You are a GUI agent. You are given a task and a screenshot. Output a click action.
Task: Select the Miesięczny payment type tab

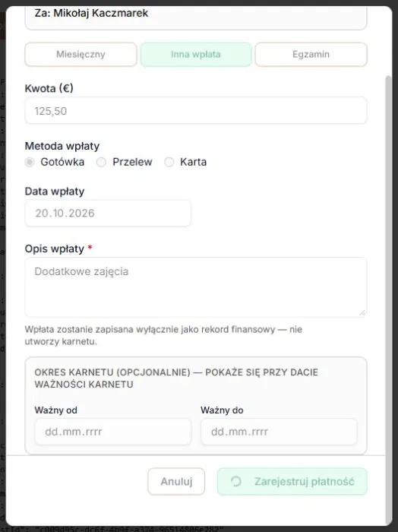coord(81,54)
